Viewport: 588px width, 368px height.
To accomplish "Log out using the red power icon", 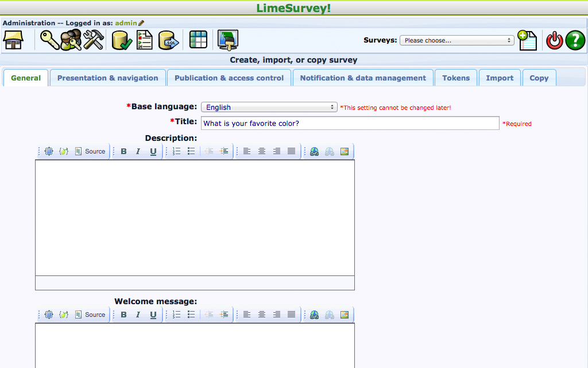I will coord(554,40).
